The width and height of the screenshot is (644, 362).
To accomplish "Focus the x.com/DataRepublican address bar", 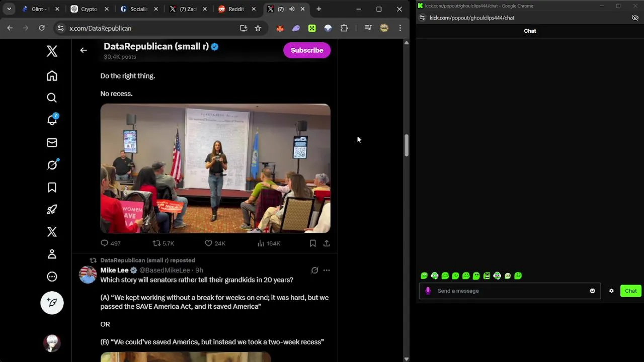I will pyautogui.click(x=151, y=28).
